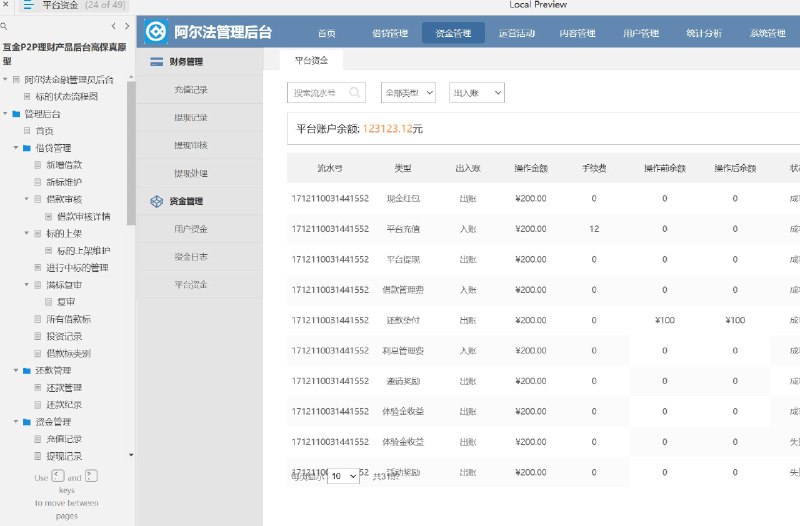The width and height of the screenshot is (800, 526).
Task: Open 统计分析 in top navigation
Action: [x=704, y=33]
